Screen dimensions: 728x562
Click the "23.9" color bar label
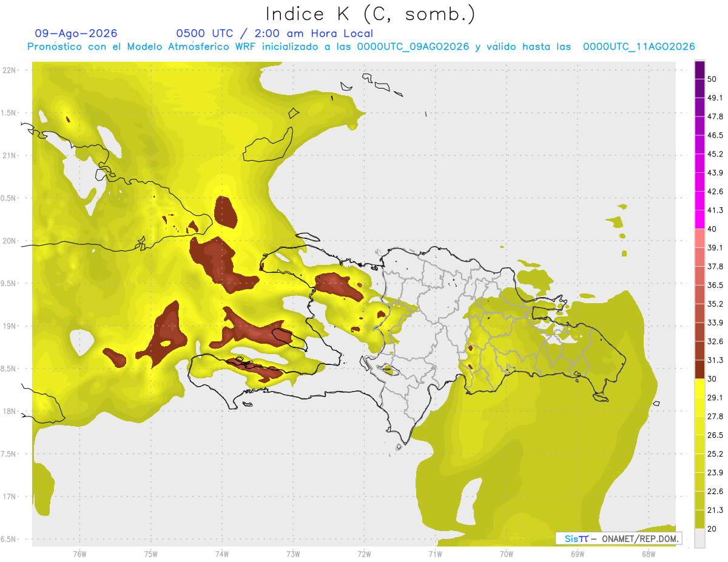[715, 472]
